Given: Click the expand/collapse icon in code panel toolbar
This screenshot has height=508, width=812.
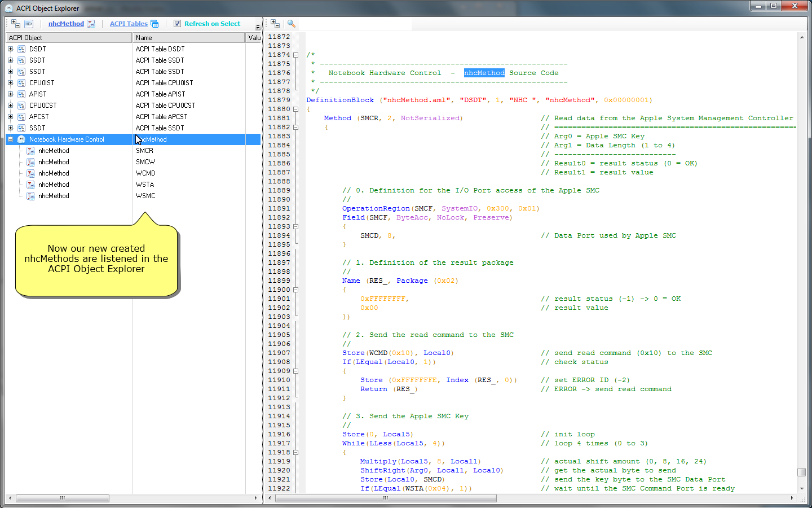Looking at the screenshot, I should pyautogui.click(x=275, y=24).
